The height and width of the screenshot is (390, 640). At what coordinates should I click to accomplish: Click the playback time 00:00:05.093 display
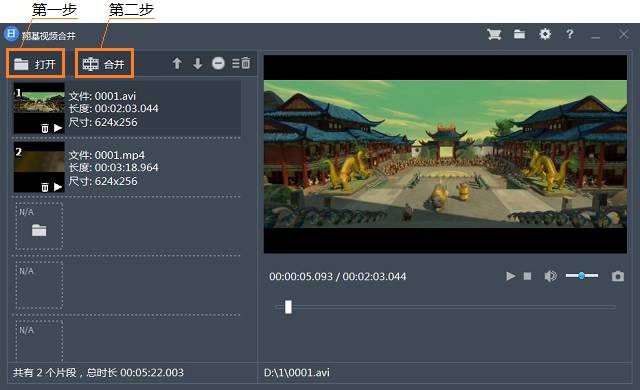[x=301, y=276]
